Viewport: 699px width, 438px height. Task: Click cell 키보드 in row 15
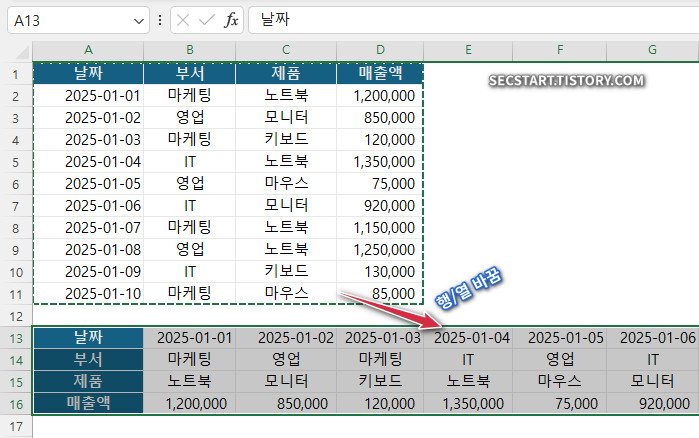tap(380, 382)
